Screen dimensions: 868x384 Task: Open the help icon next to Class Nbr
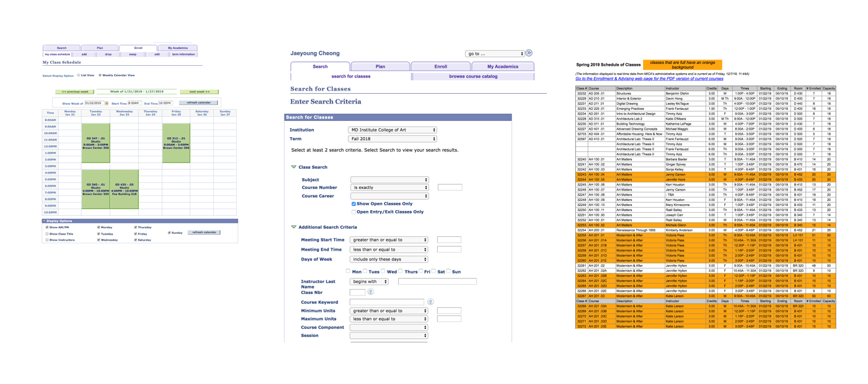tap(370, 292)
